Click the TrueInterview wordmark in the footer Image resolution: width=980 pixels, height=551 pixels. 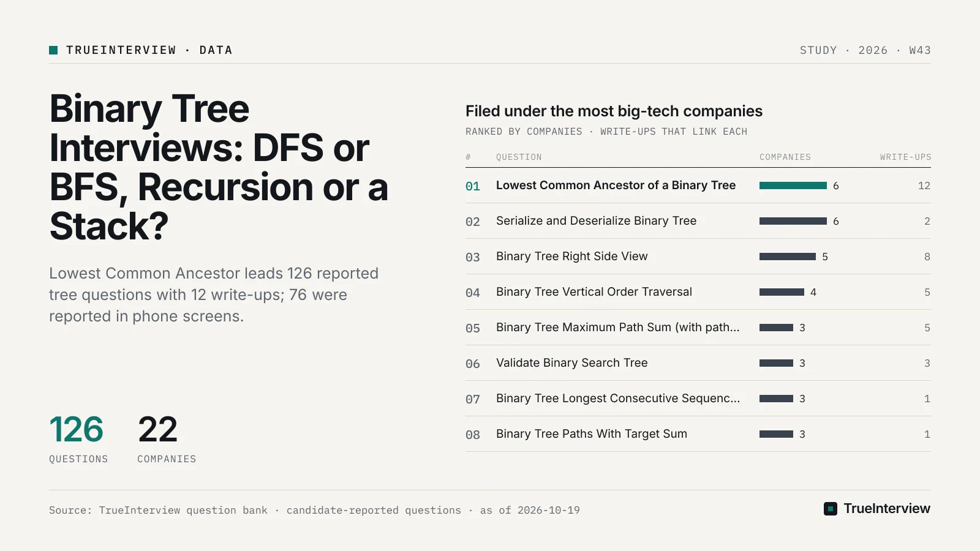point(887,509)
